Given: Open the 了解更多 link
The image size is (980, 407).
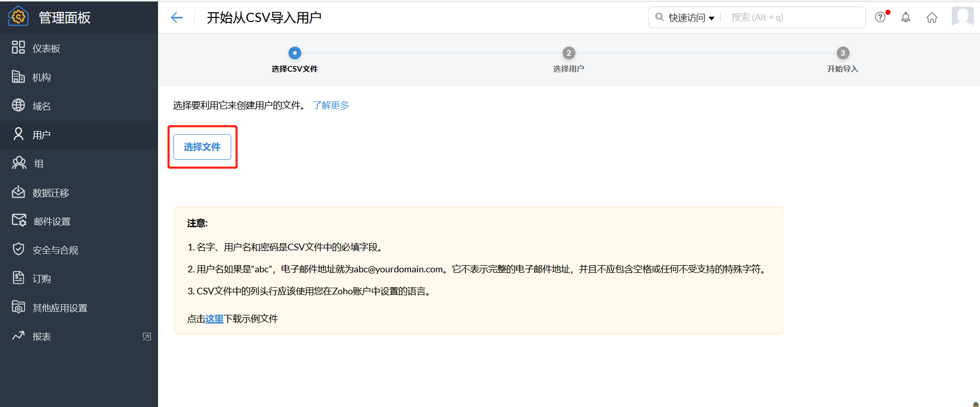Looking at the screenshot, I should [x=330, y=105].
